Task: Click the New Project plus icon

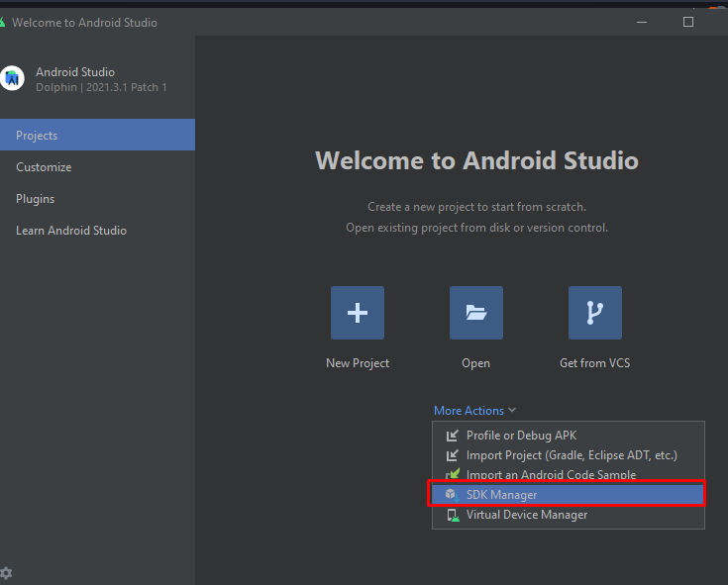Action: click(x=358, y=313)
